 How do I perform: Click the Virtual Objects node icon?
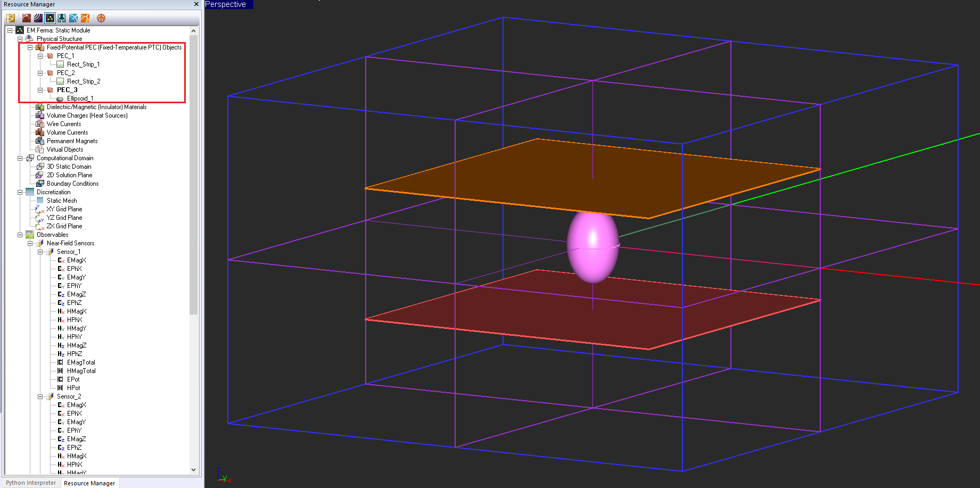tap(40, 150)
